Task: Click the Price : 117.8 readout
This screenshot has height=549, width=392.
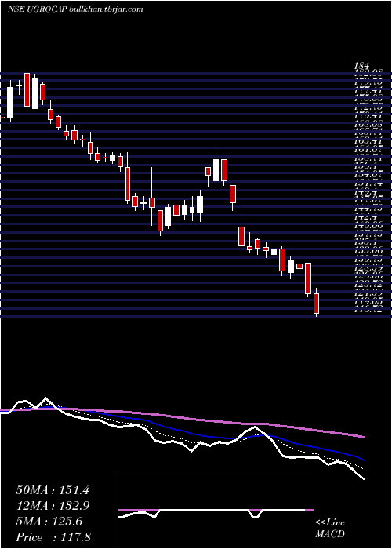Action: point(53,537)
